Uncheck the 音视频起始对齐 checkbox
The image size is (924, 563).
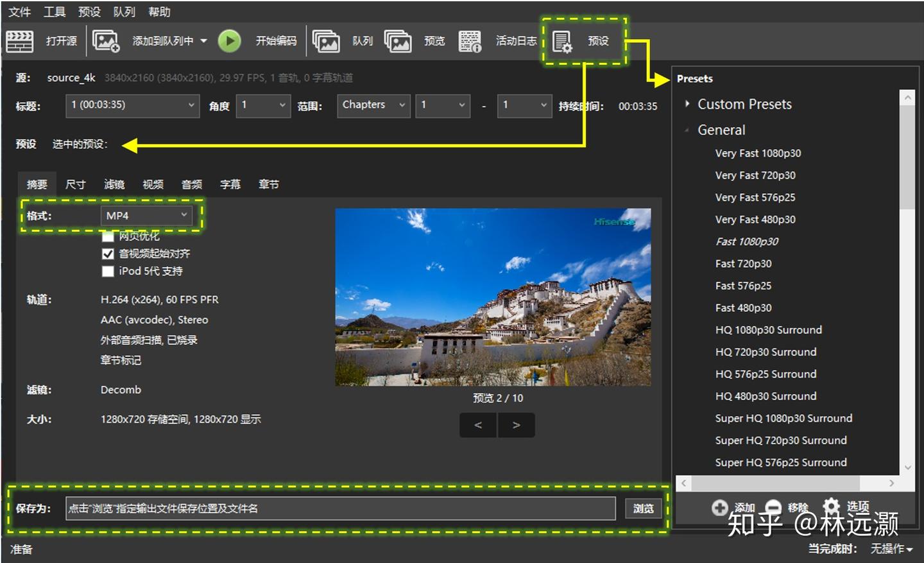point(108,254)
